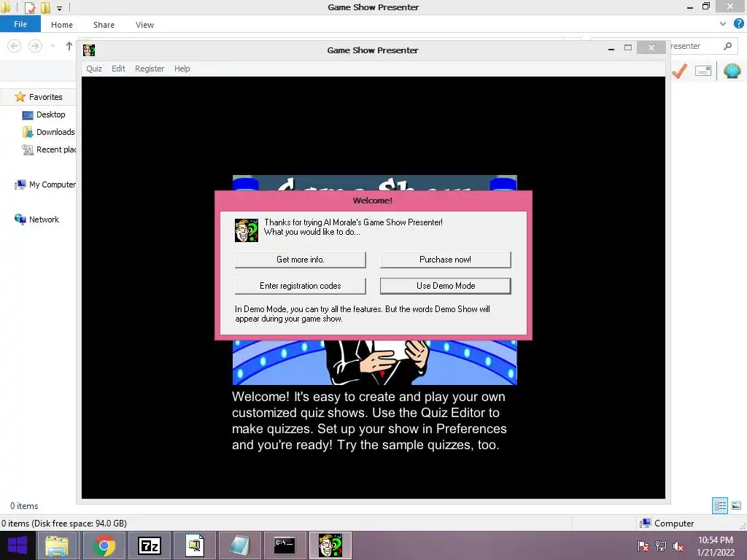Open the installer taskbar icon next to 7-Zip

click(x=194, y=545)
